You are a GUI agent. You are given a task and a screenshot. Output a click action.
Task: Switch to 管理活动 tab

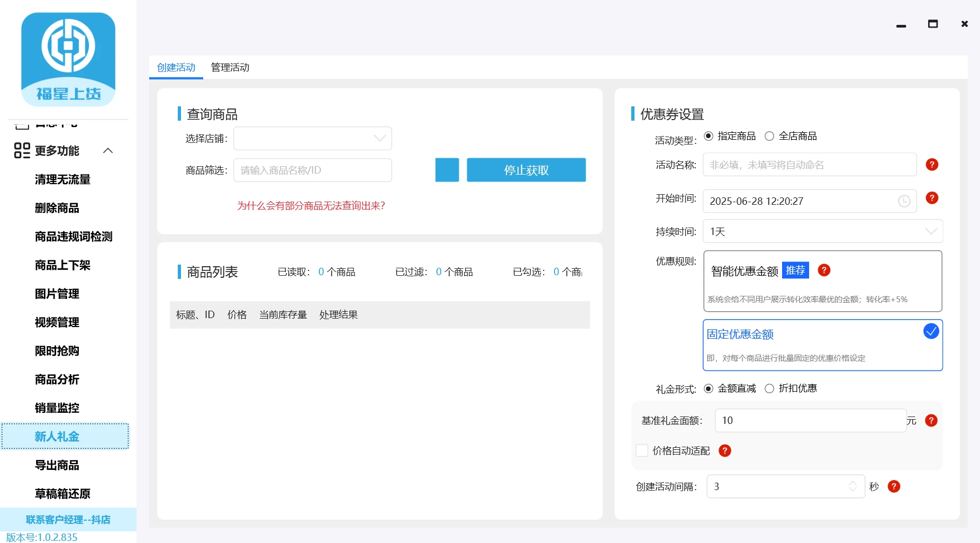click(230, 68)
